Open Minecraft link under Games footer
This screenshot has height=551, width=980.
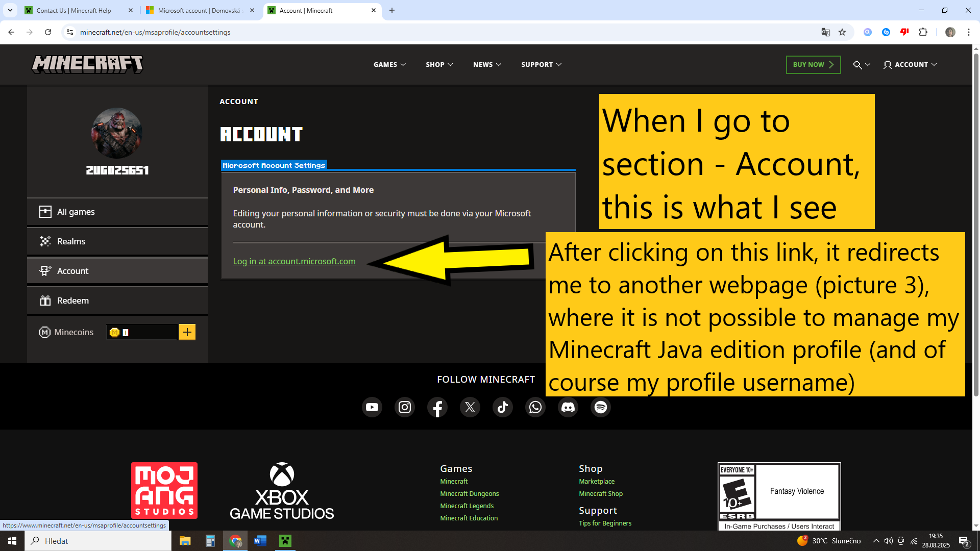coord(454,481)
